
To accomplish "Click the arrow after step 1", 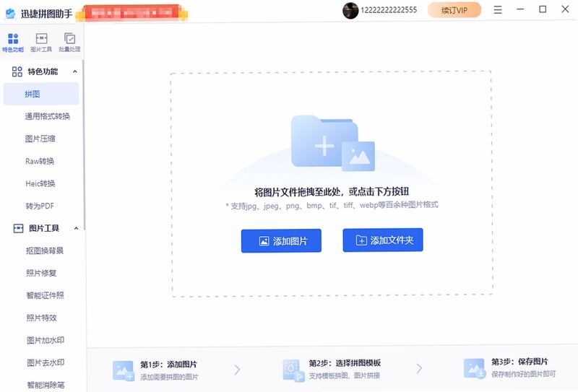I will click(x=237, y=370).
